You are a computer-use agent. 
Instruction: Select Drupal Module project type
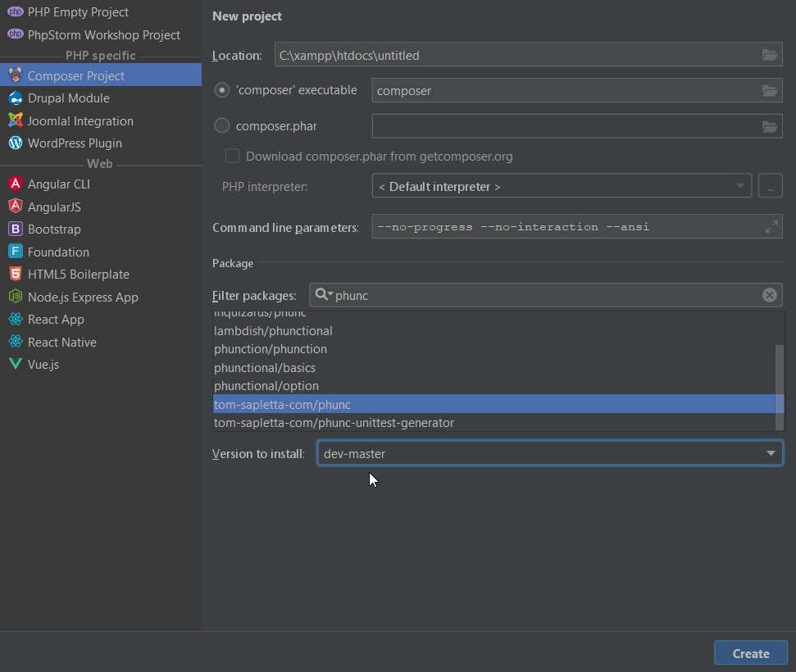[101, 98]
